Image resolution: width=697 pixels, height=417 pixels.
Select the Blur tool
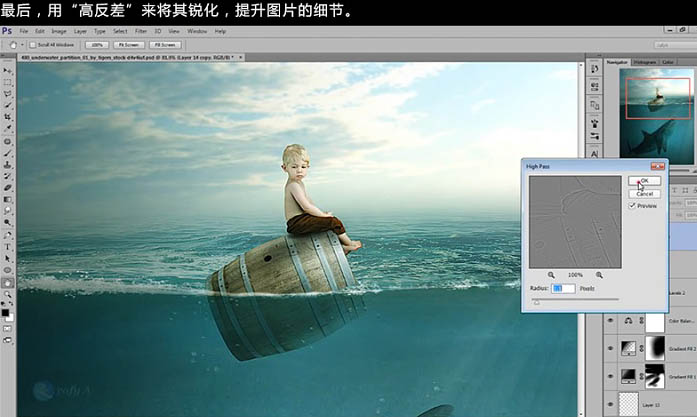click(x=8, y=211)
